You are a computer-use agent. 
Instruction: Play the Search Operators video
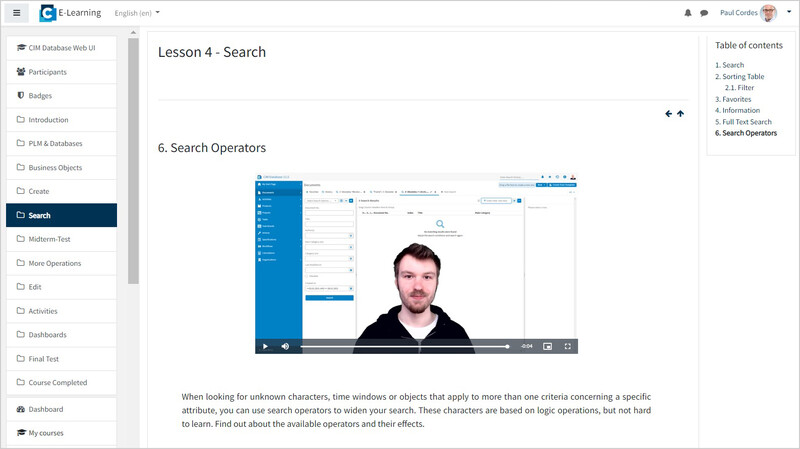[265, 346]
